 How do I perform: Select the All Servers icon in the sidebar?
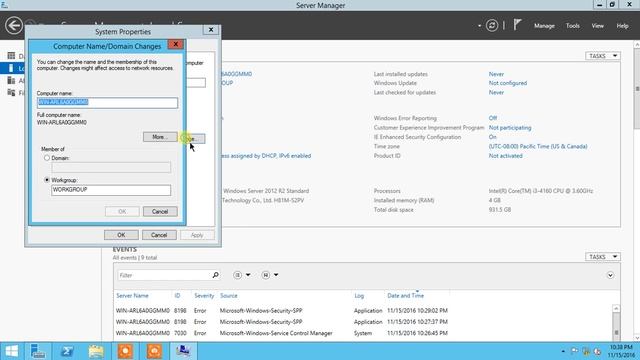click(11, 80)
